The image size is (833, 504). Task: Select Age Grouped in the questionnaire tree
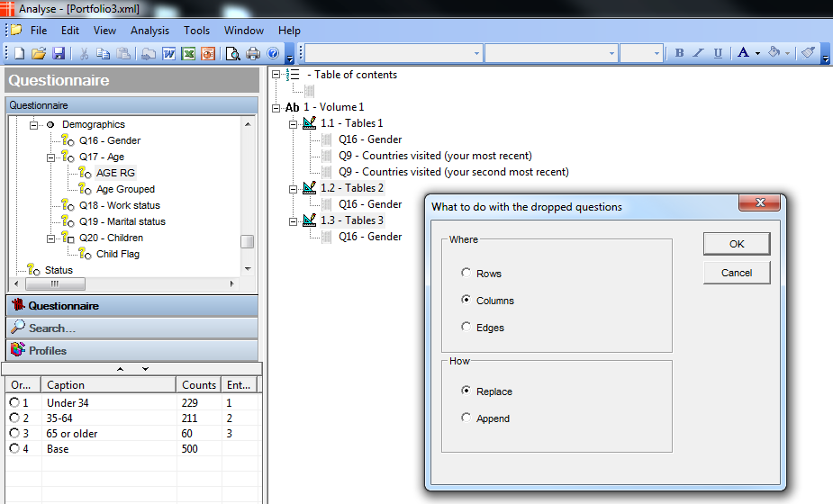[125, 189]
